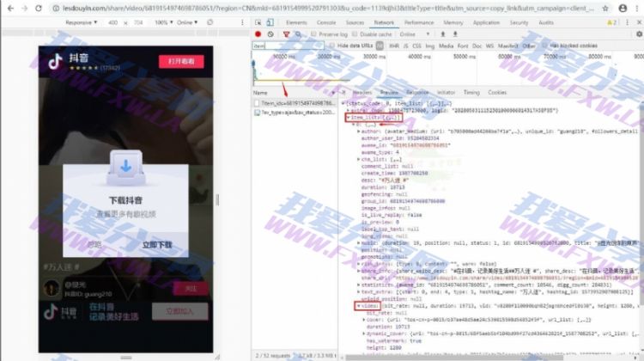
Task: Filter requests by XHR type
Action: tap(394, 46)
